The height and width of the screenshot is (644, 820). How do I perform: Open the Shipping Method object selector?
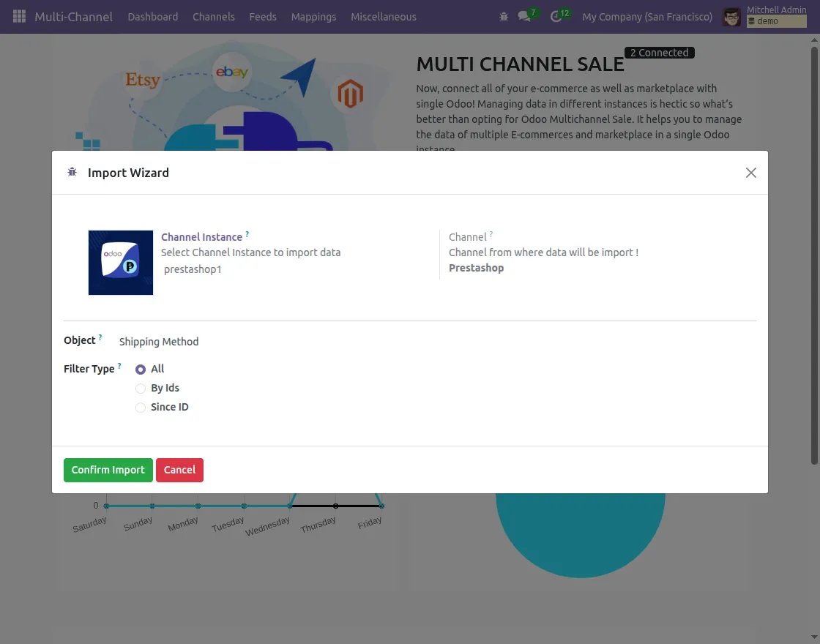click(x=159, y=342)
